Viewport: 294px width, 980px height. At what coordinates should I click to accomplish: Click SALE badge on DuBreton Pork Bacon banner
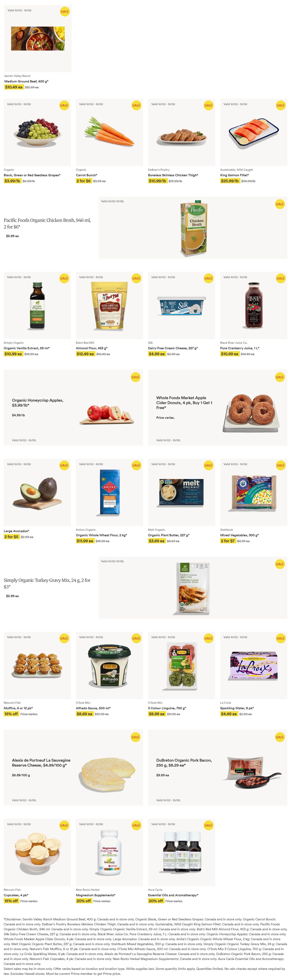click(x=280, y=737)
